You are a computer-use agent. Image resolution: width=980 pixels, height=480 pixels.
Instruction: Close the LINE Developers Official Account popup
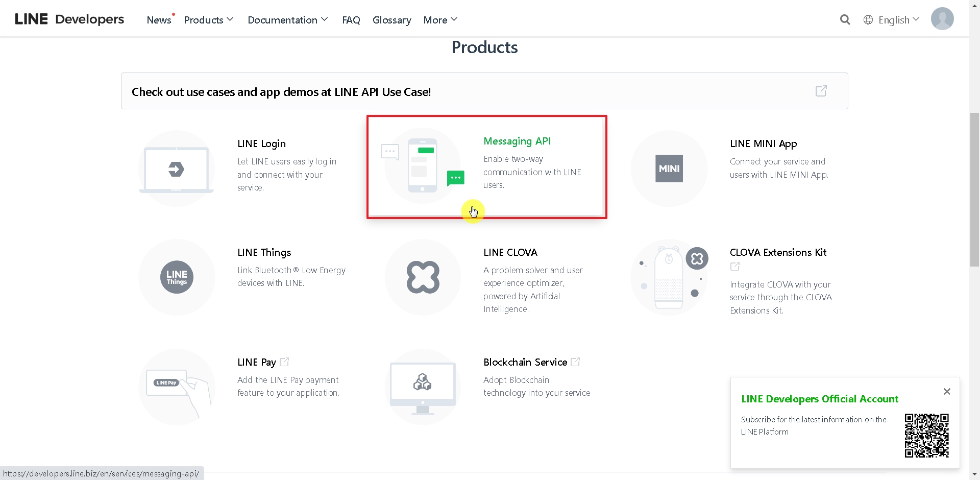coord(947,391)
